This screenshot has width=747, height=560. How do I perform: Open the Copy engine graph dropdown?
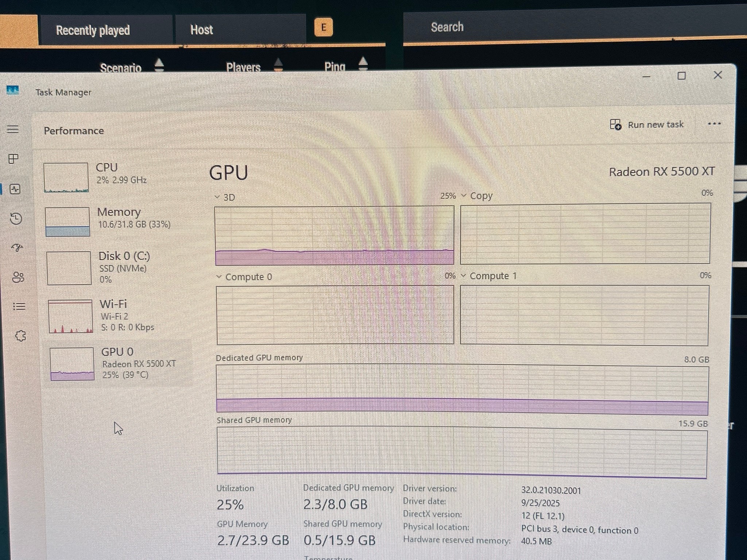(x=464, y=196)
